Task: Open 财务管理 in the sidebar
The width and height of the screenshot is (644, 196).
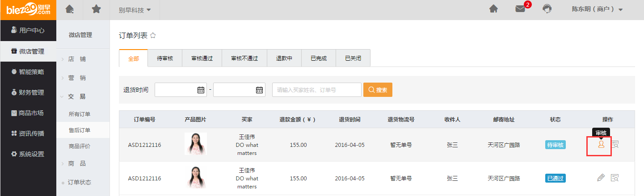Action: tap(28, 92)
